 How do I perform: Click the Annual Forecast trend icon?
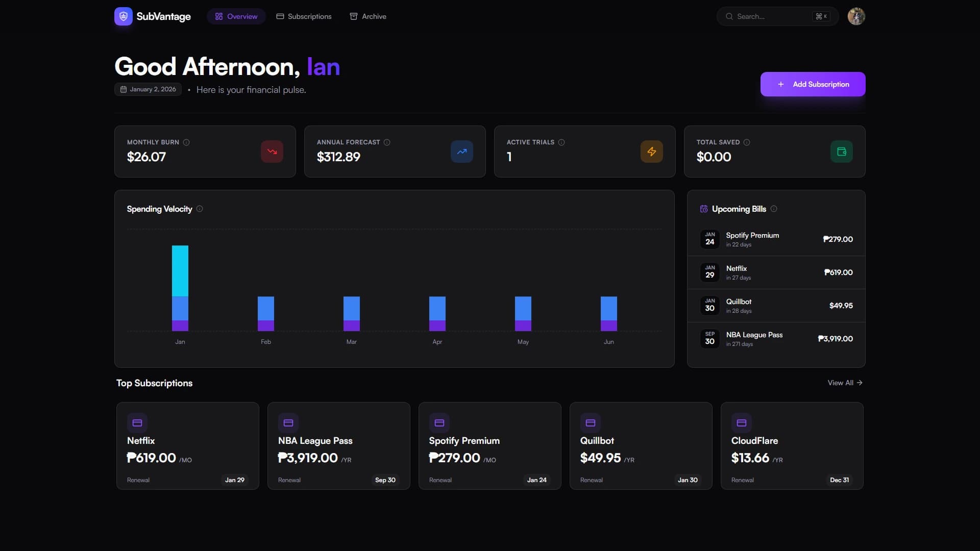pos(461,151)
